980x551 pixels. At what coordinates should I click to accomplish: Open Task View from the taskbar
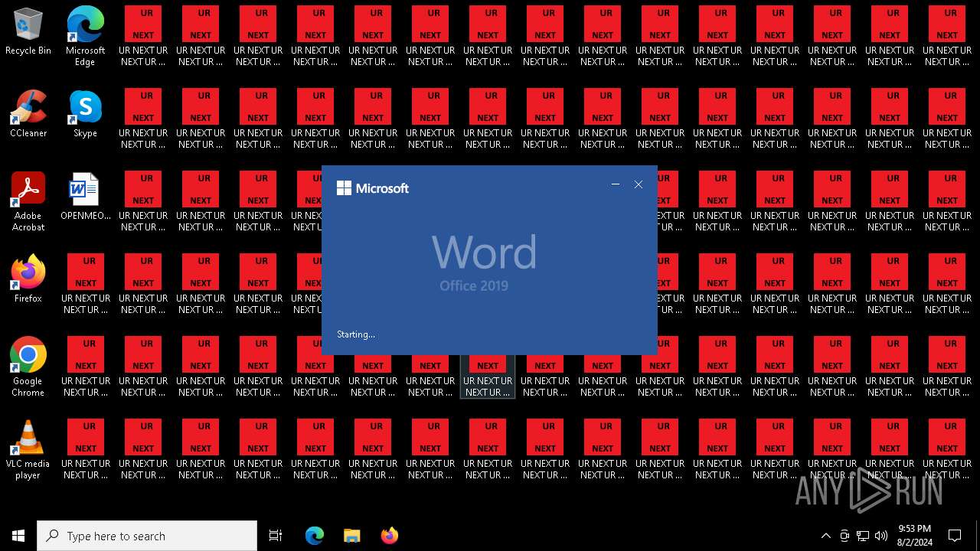[x=276, y=536]
